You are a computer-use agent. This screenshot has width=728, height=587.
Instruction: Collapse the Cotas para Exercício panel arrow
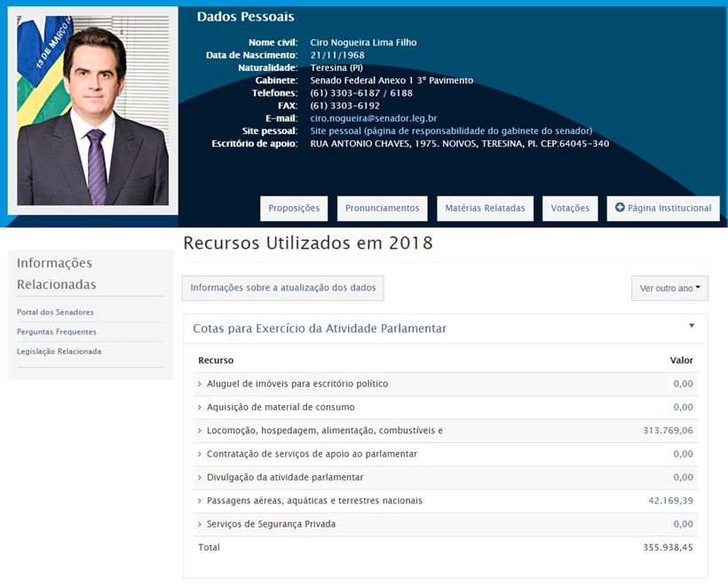tap(692, 326)
